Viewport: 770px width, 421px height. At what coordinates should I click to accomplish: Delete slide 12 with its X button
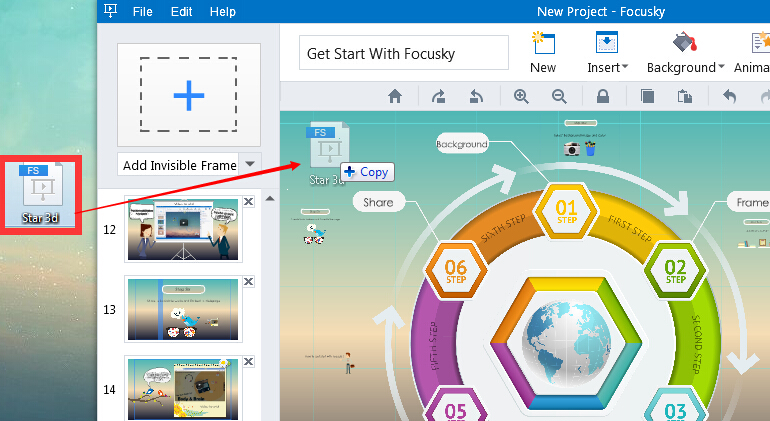click(248, 201)
